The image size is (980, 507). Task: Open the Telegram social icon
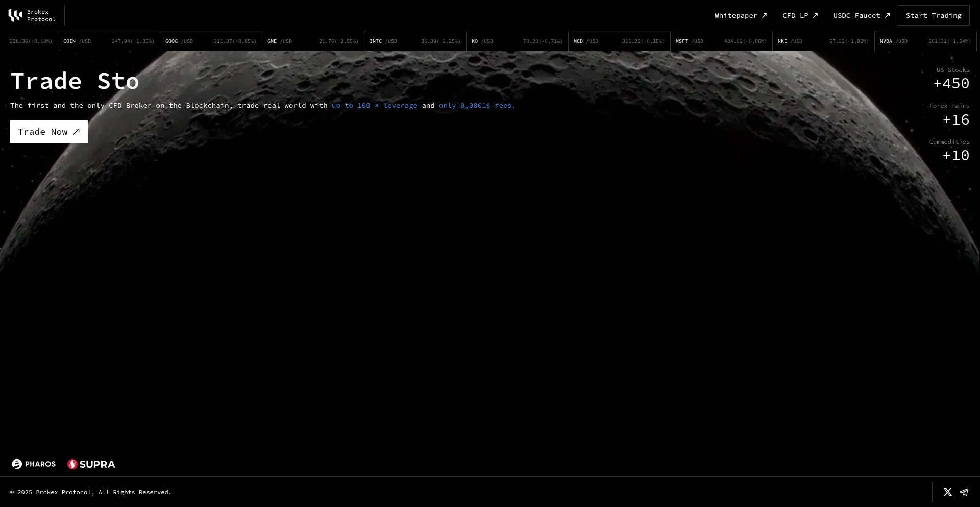[x=964, y=492]
